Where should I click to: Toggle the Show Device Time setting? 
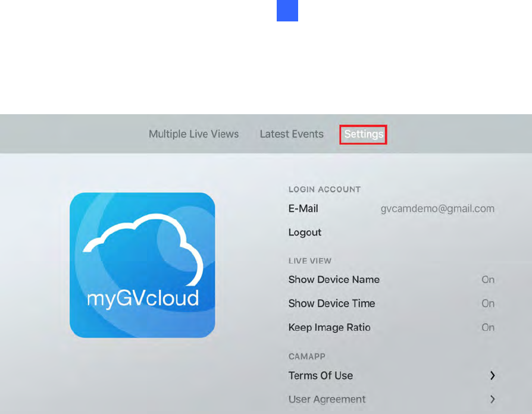pos(391,303)
